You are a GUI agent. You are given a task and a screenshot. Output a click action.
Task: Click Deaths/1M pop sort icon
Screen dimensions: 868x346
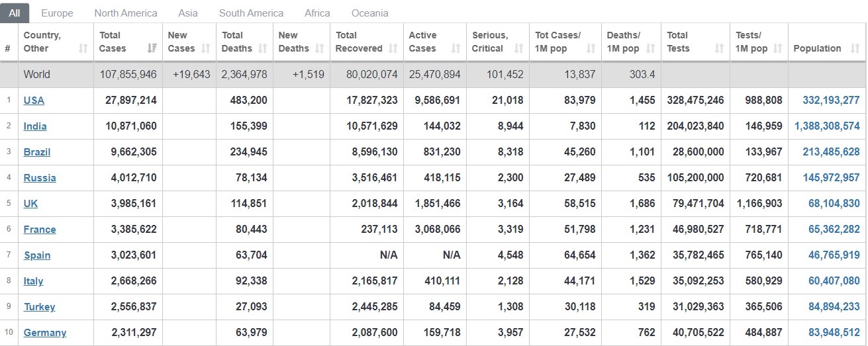(x=651, y=48)
